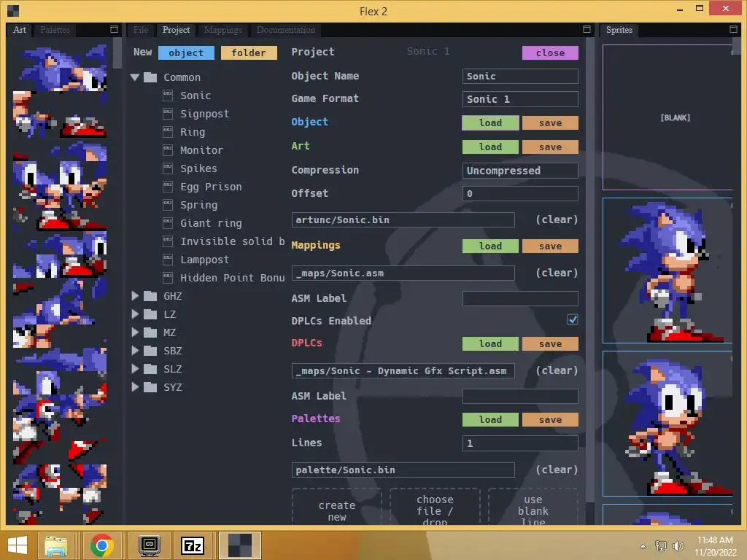This screenshot has height=560, width=747.
Task: Select the Lamppost object icon
Action: 168,259
